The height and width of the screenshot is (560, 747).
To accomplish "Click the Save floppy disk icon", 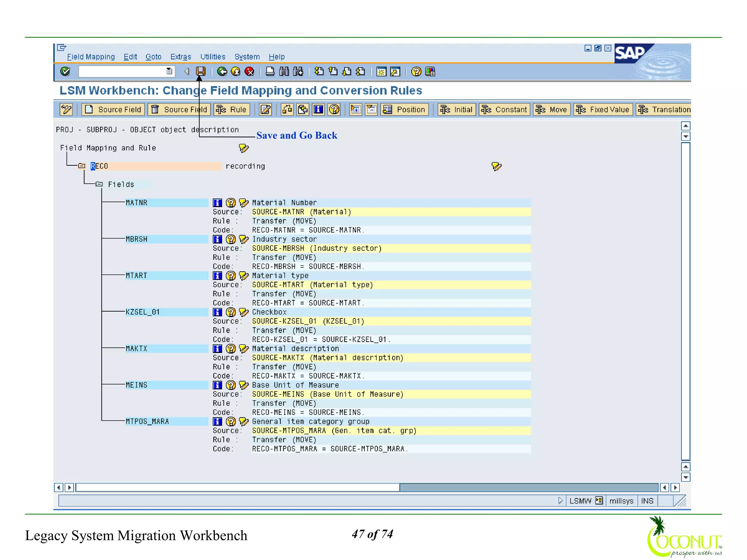I will pos(201,71).
